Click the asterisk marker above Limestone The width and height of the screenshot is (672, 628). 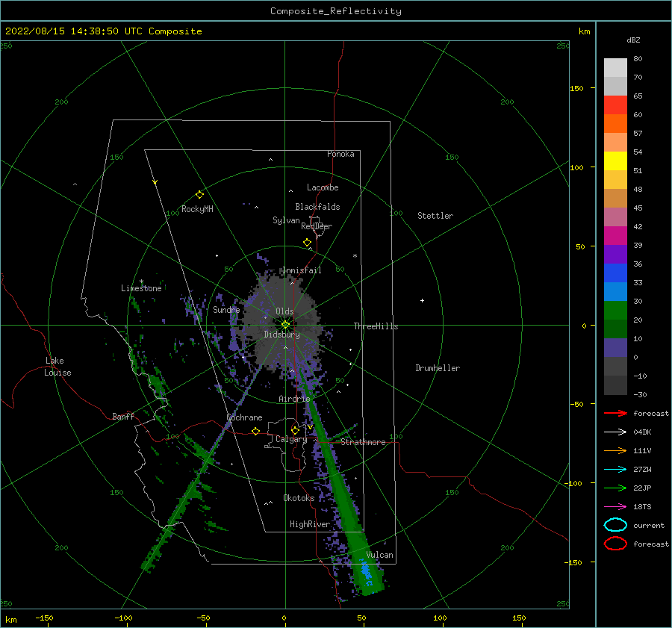[141, 282]
